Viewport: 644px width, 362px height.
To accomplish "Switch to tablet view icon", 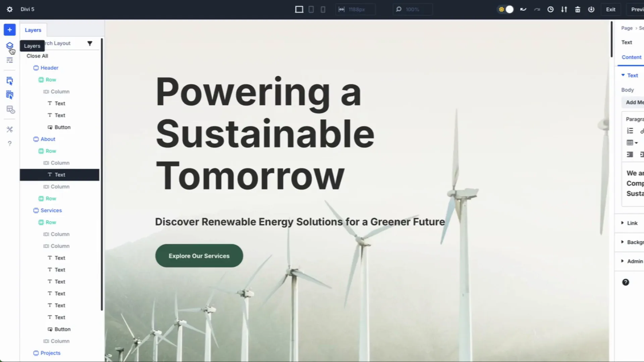I will (311, 9).
